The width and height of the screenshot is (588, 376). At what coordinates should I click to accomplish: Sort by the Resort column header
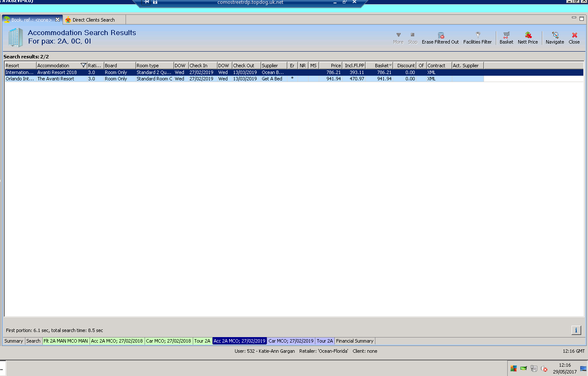coord(20,66)
